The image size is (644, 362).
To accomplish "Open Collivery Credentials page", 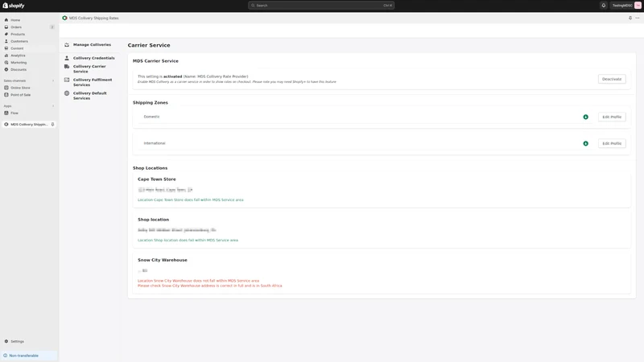I will [93, 58].
